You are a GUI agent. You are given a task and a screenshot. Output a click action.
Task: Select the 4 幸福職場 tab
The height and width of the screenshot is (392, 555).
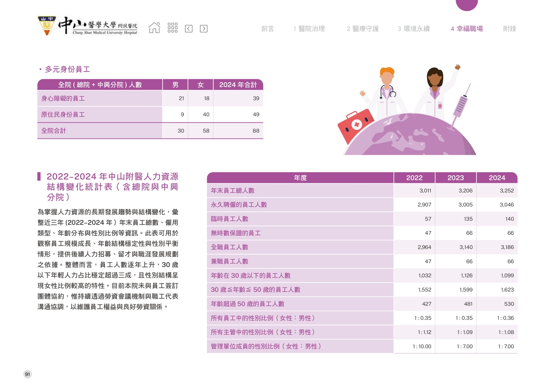click(467, 29)
